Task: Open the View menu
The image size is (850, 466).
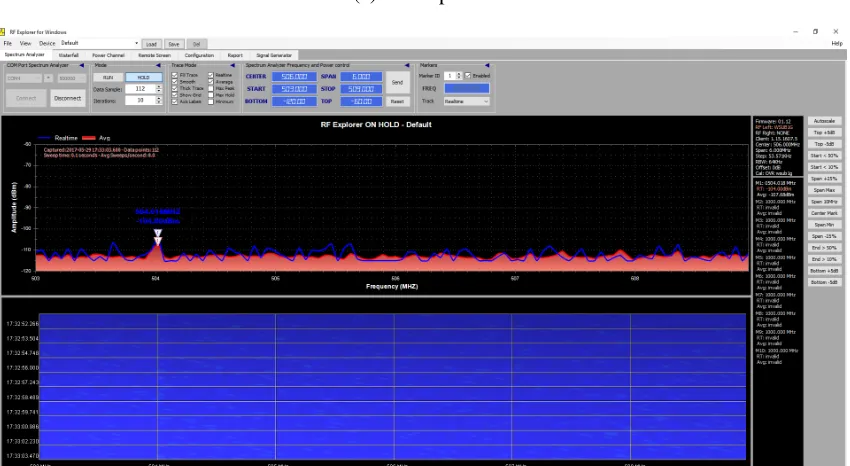Action: click(25, 43)
